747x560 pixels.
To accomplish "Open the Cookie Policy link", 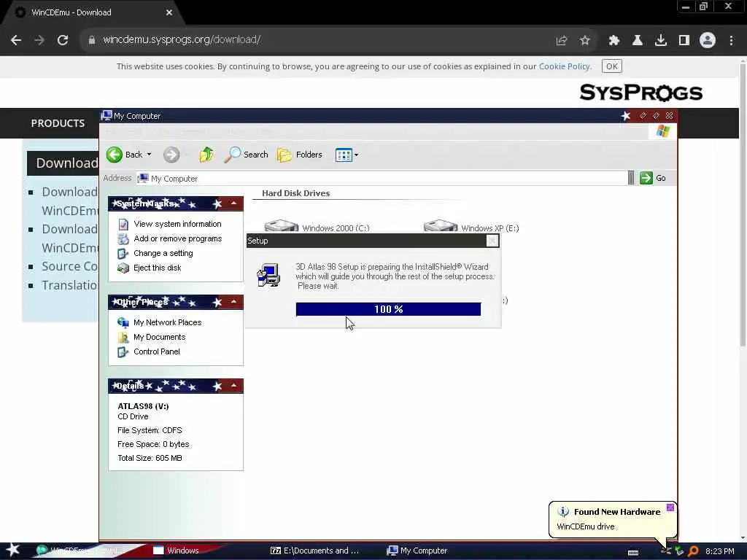I will [x=565, y=66].
